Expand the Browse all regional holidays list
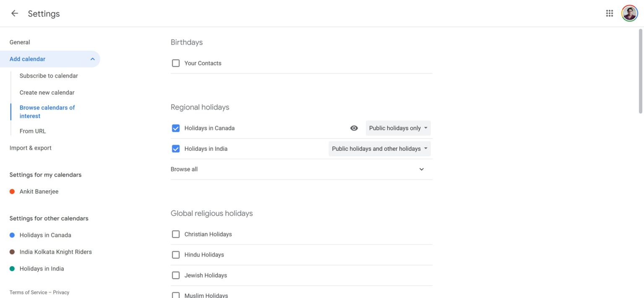 coord(421,169)
